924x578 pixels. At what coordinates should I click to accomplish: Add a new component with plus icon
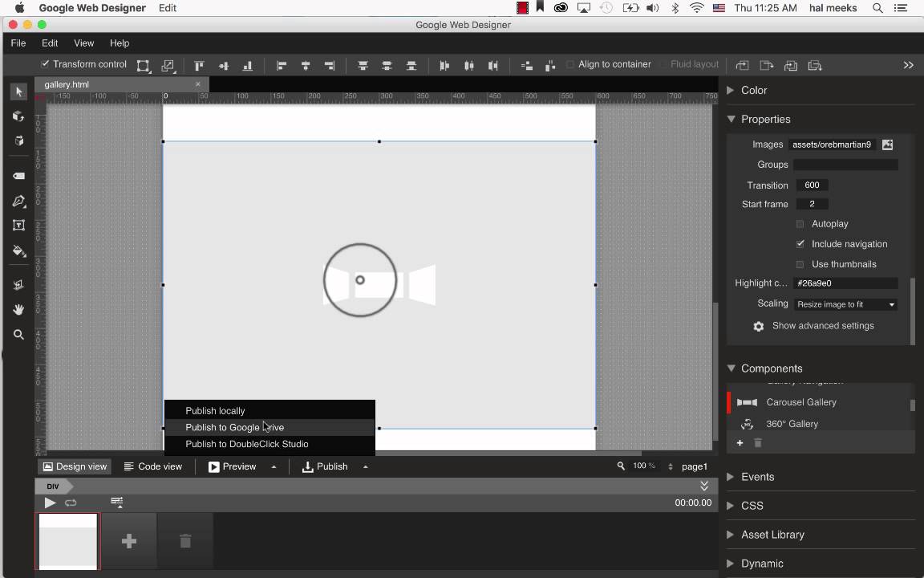point(740,443)
